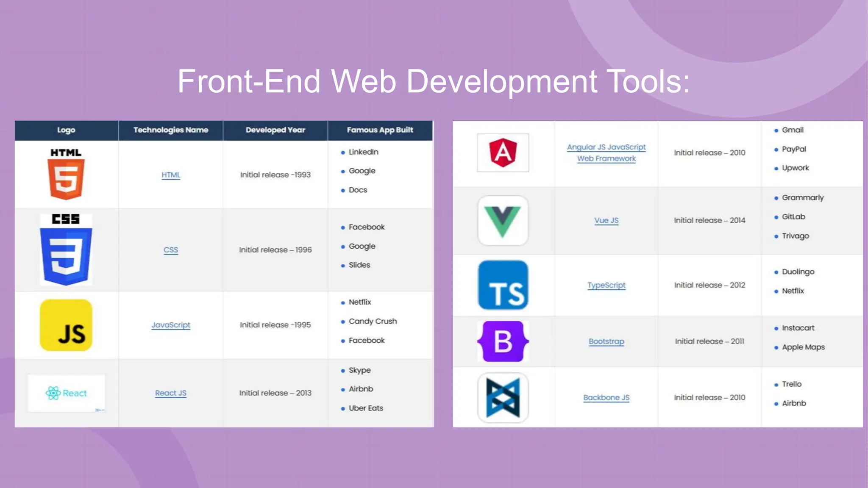Image resolution: width=868 pixels, height=488 pixels.
Task: Follow the Vue JS link
Action: 606,220
